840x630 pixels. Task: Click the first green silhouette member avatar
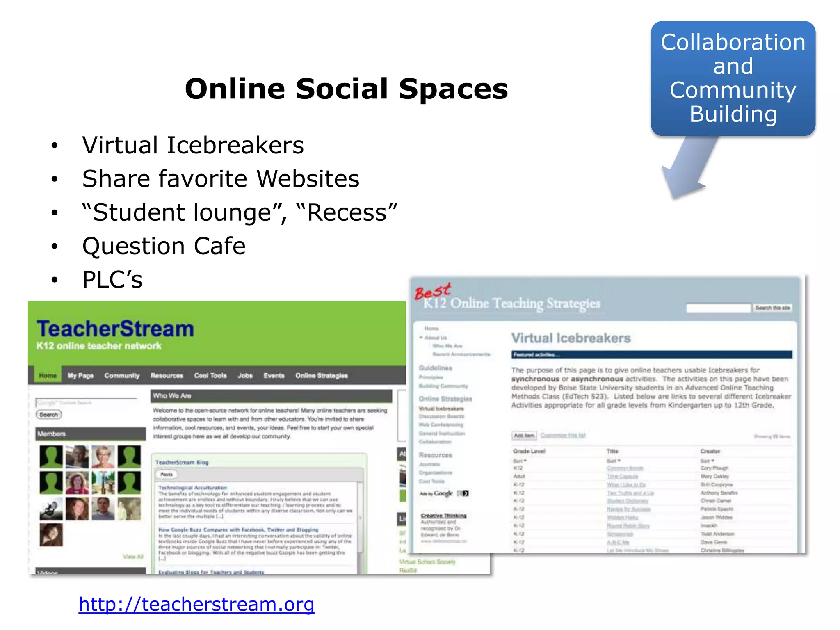[x=51, y=457]
